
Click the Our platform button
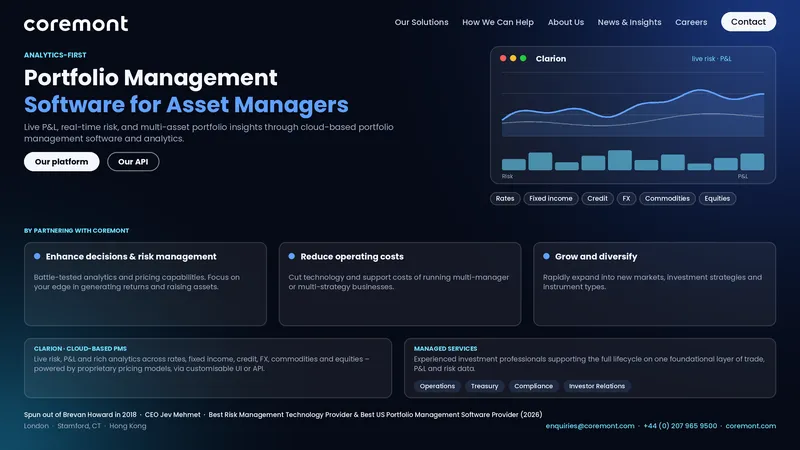61,162
